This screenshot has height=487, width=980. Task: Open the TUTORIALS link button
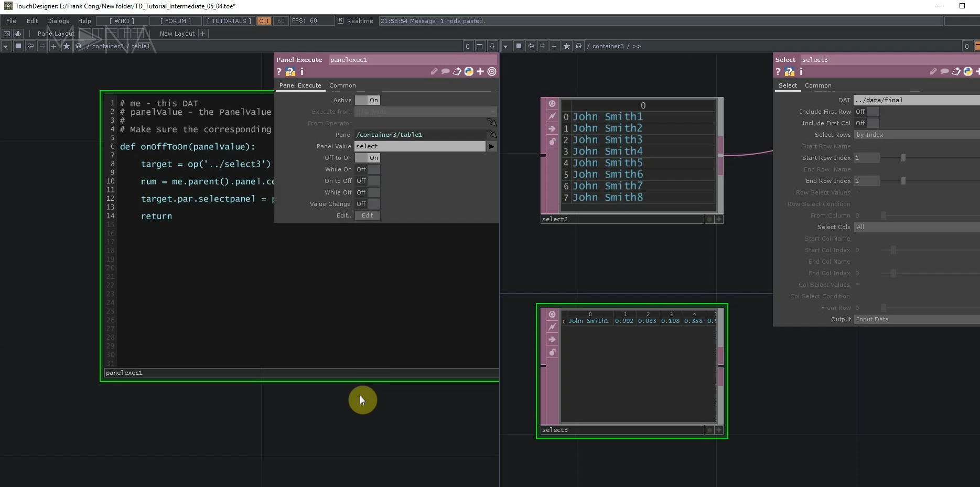[x=229, y=21]
